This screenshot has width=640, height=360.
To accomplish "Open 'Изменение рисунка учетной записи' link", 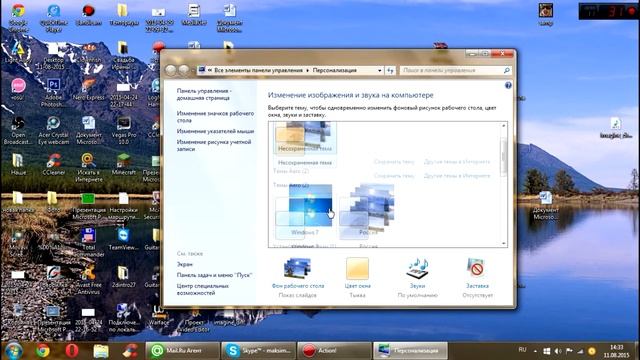I will (x=213, y=145).
